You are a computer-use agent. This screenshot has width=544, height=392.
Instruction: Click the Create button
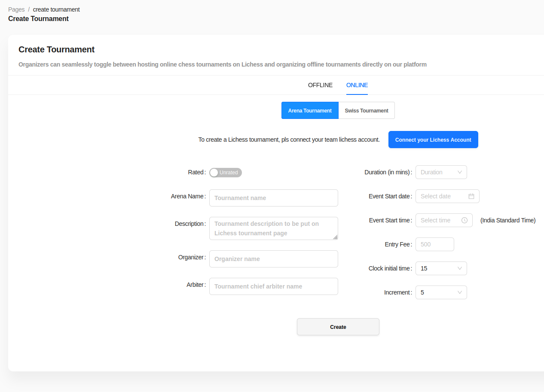[338, 327]
